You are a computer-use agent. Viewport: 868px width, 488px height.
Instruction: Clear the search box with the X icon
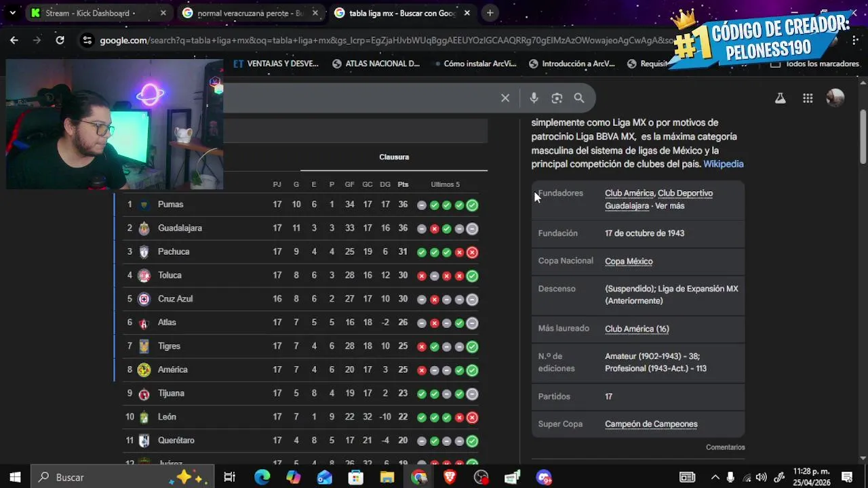(x=505, y=98)
